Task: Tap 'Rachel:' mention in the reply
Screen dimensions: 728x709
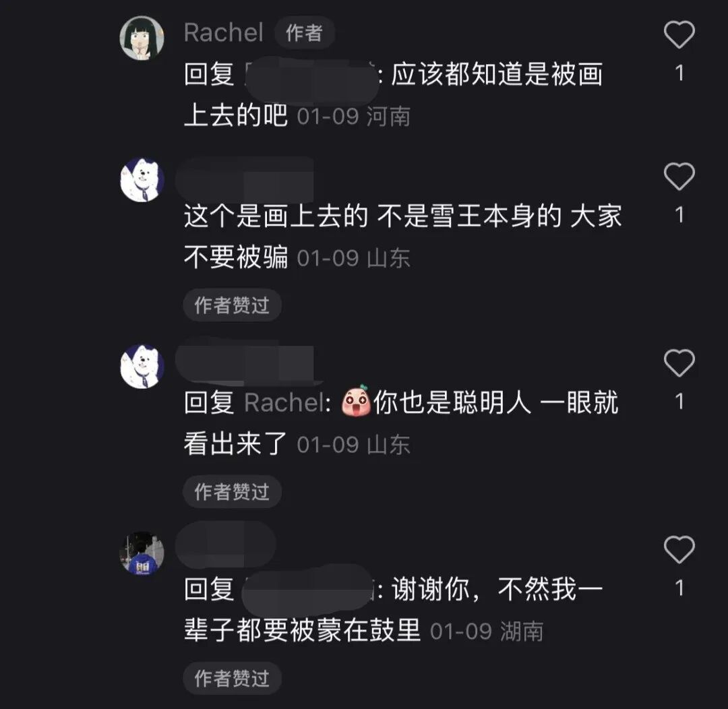Action: click(288, 402)
